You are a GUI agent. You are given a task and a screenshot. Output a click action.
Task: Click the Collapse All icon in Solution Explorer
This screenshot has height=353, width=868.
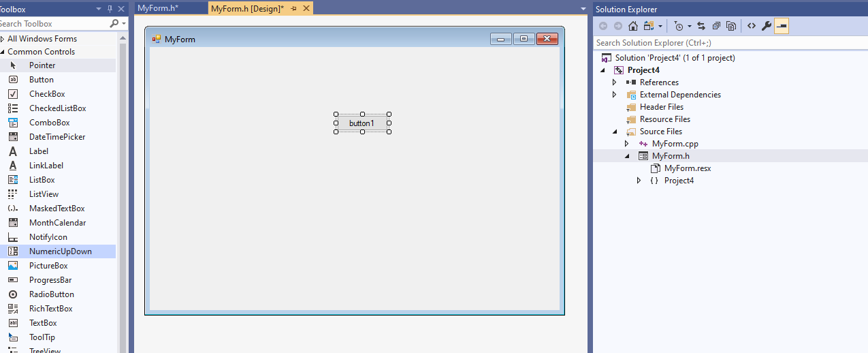(x=716, y=26)
